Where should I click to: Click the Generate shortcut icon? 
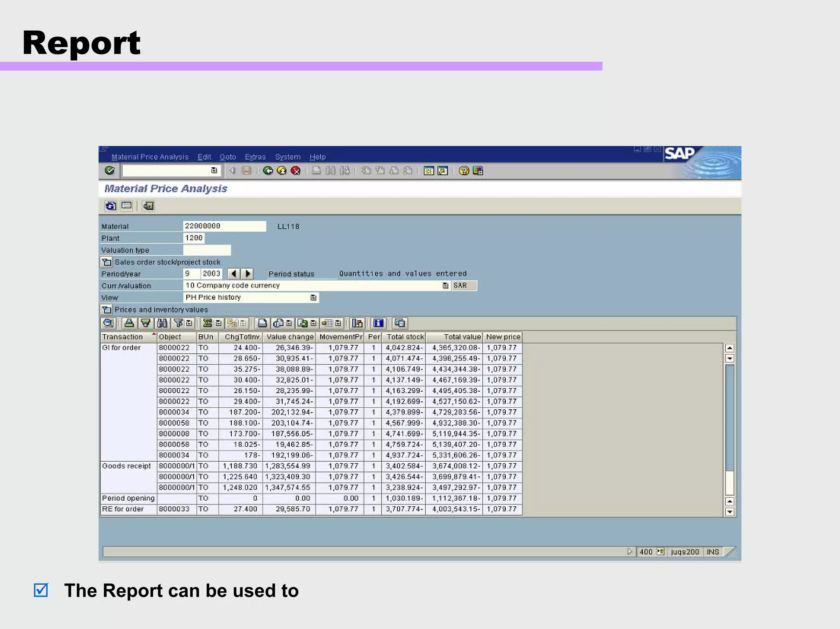443,171
